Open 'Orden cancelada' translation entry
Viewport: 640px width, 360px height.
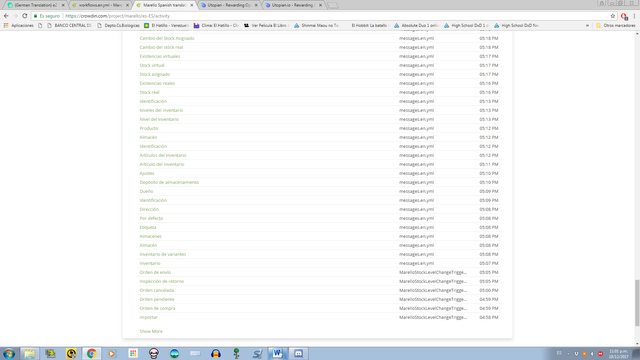[157, 290]
